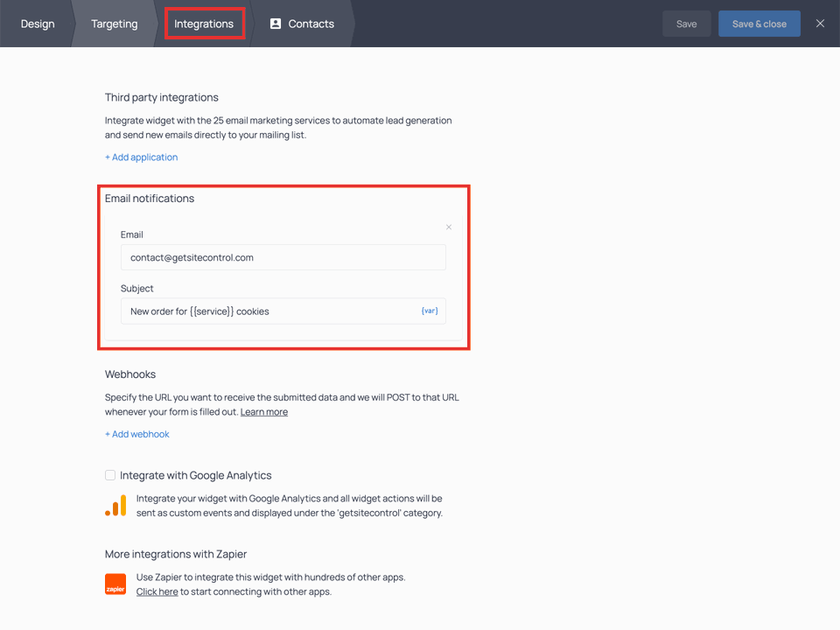This screenshot has width=840, height=630.
Task: Switch to the Integrations tab
Action: [204, 24]
